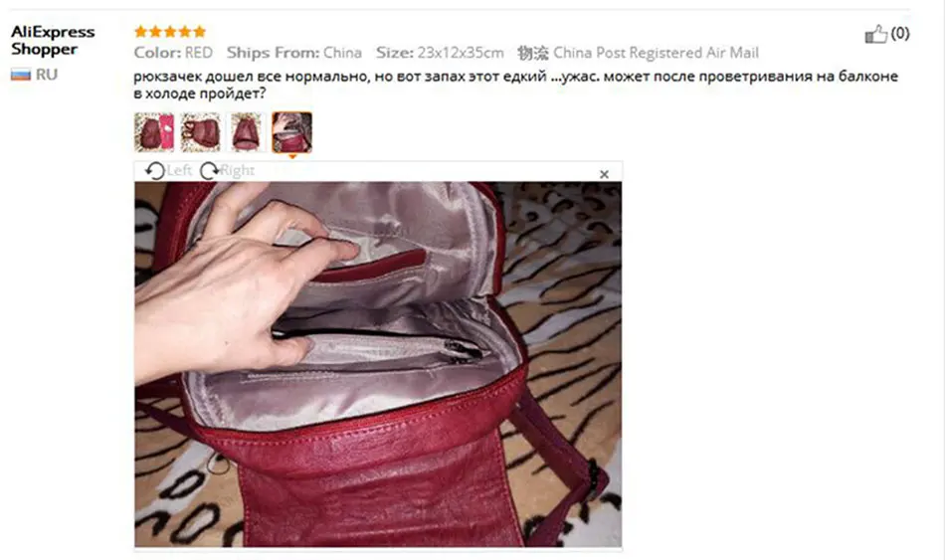
Task: Open the first review photo thumbnail
Action: [154, 132]
